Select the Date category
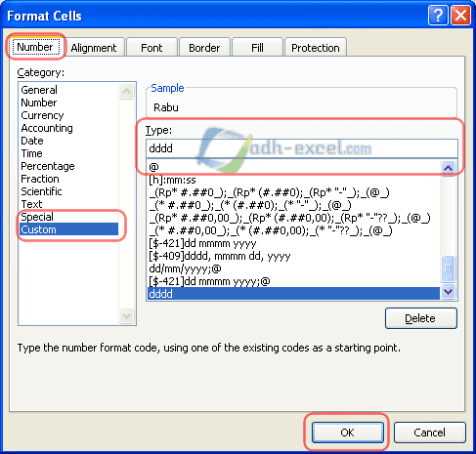The height and width of the screenshot is (454, 476). (x=32, y=141)
